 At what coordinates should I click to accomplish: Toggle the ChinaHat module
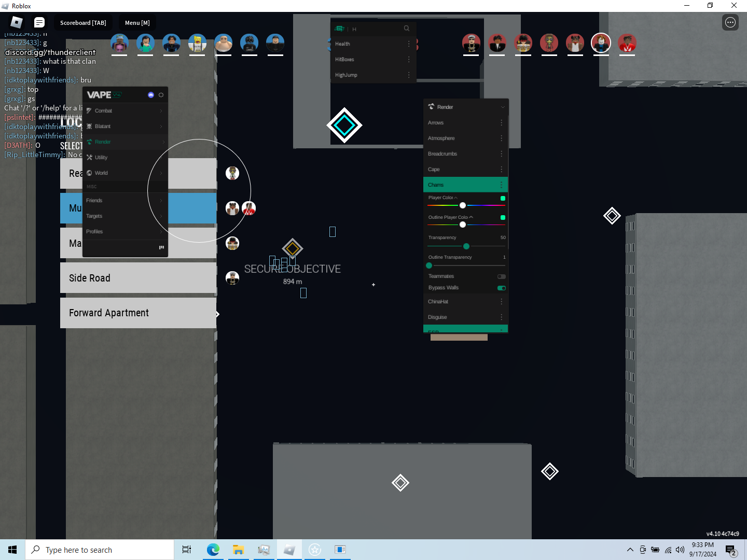click(465, 301)
